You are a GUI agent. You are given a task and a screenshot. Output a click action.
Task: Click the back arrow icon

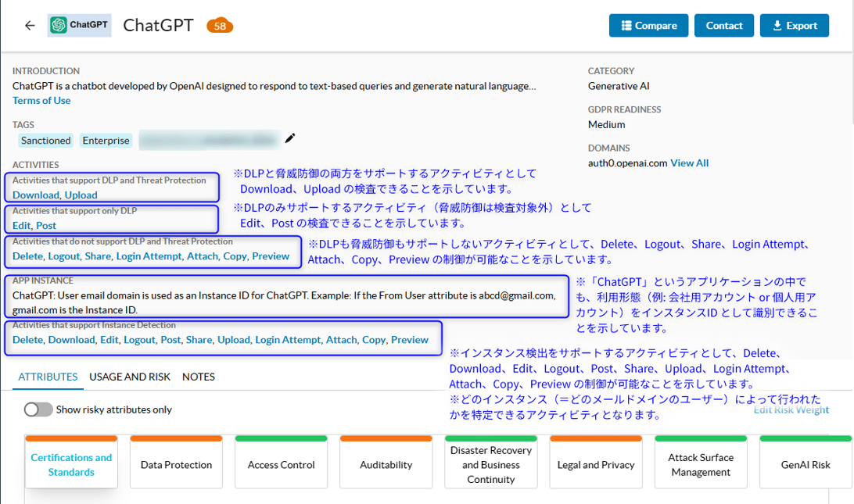coord(30,26)
